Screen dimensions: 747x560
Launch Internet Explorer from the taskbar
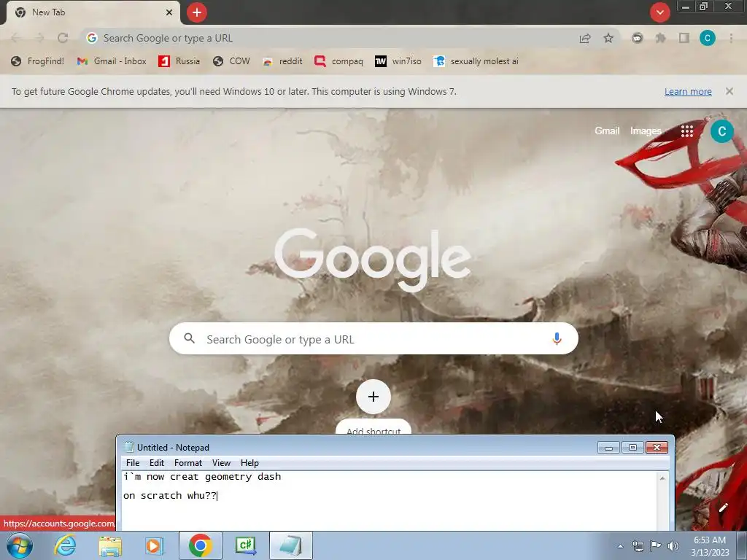pyautogui.click(x=65, y=545)
